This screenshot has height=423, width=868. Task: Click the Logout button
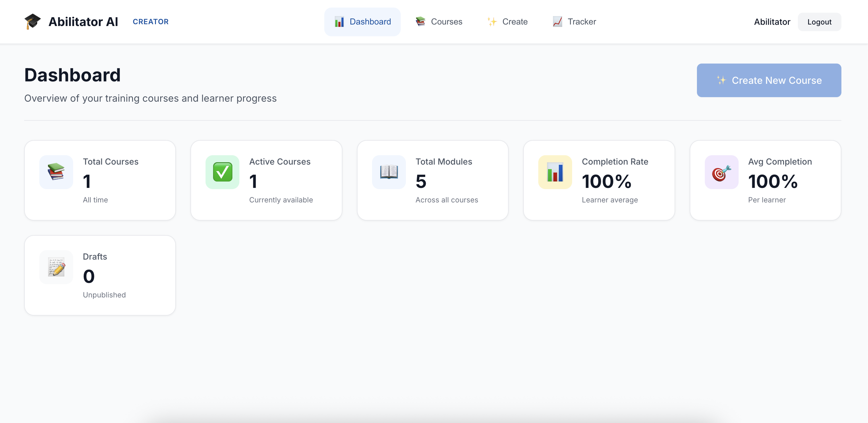tap(819, 21)
